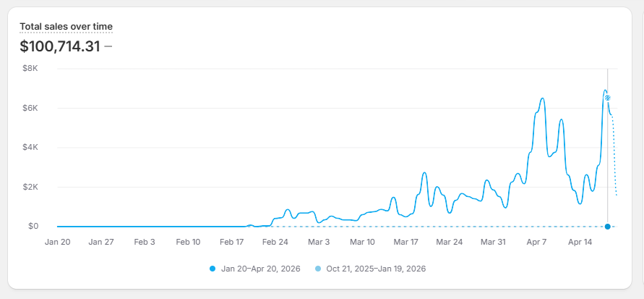Click the $0 y-axis label
644x299 pixels.
pos(33,226)
